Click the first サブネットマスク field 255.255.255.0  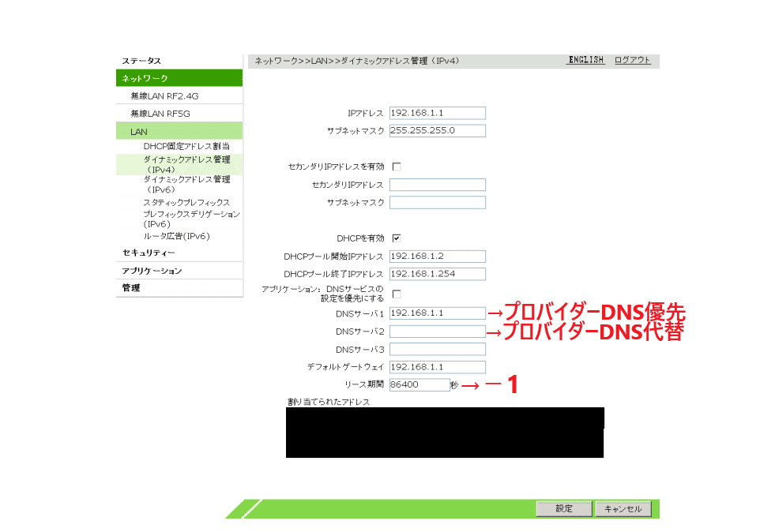(x=437, y=131)
